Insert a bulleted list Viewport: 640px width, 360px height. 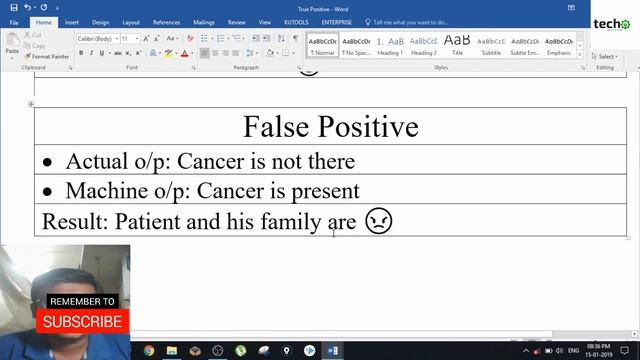pos(204,38)
